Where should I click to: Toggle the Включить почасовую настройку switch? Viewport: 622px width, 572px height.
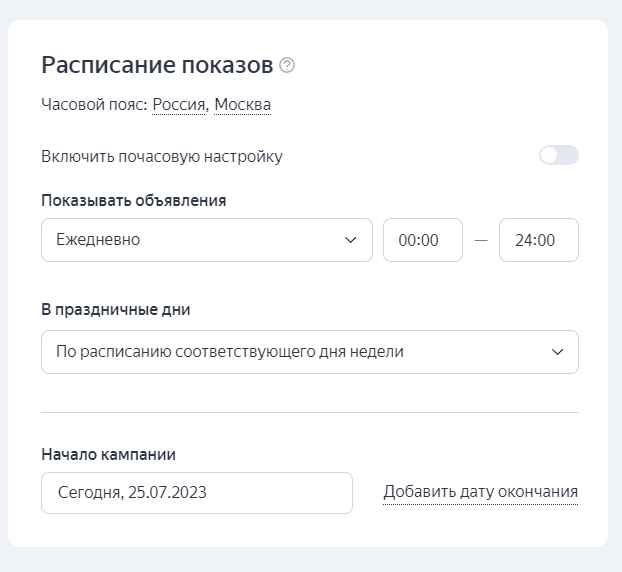pos(558,156)
